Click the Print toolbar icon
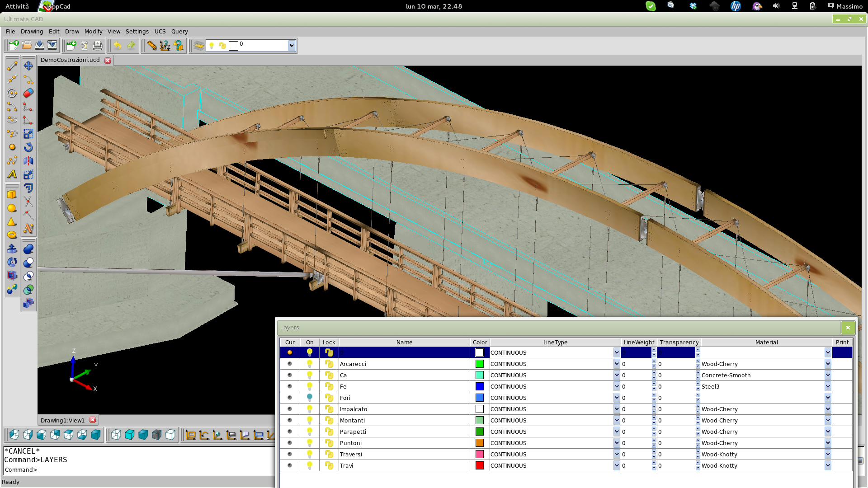 coord(98,46)
